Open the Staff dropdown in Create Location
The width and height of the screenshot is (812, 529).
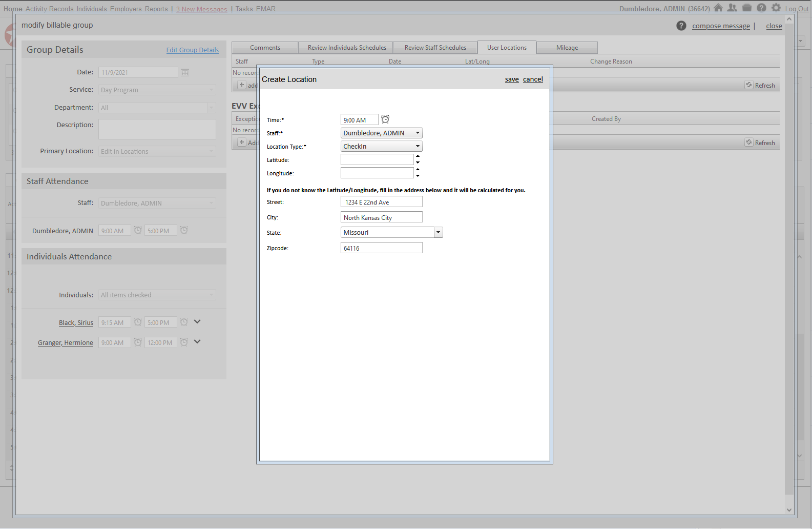382,133
